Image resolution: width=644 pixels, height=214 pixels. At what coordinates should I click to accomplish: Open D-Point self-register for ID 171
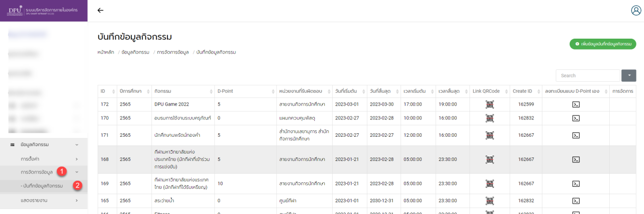pos(576,135)
